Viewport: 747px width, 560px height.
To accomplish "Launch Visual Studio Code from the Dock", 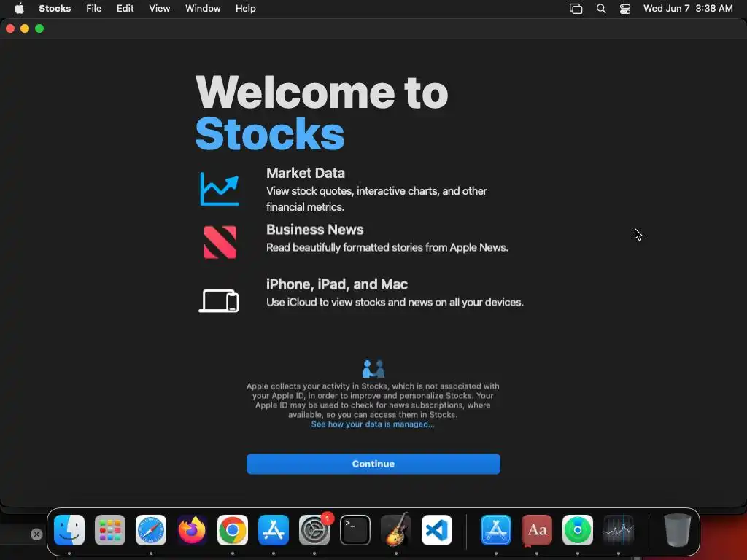I will [x=437, y=530].
